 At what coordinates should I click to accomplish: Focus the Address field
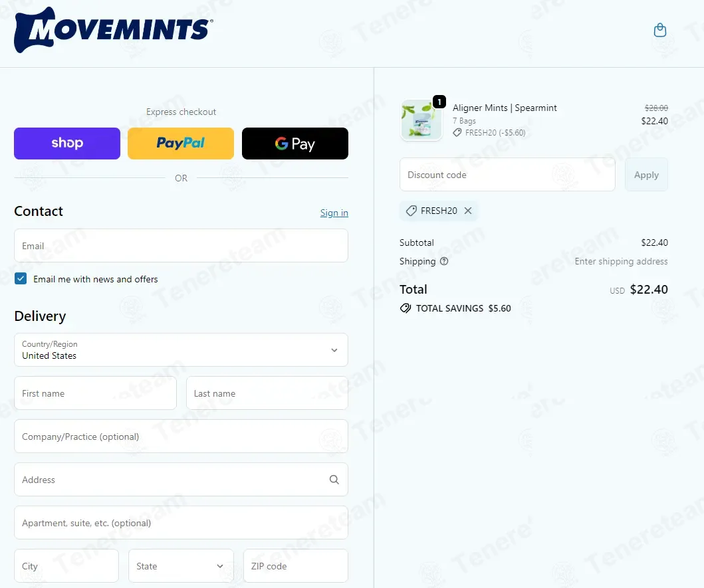[x=181, y=480]
